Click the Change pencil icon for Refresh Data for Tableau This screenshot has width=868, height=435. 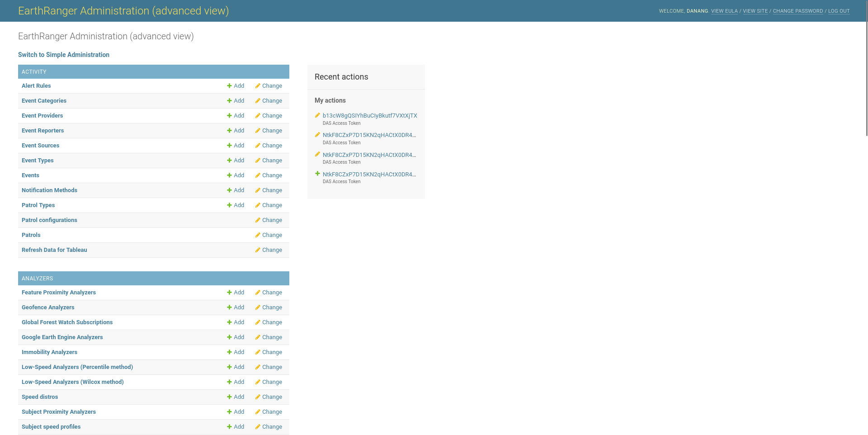258,250
